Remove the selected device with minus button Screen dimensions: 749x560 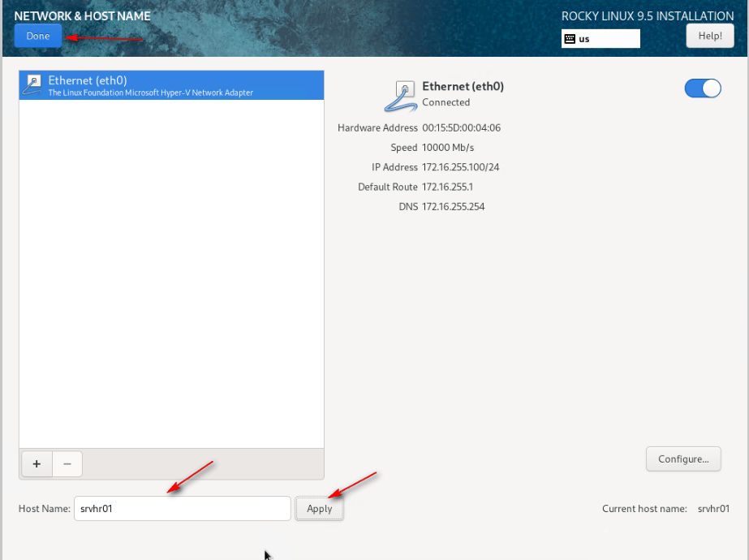coord(67,463)
